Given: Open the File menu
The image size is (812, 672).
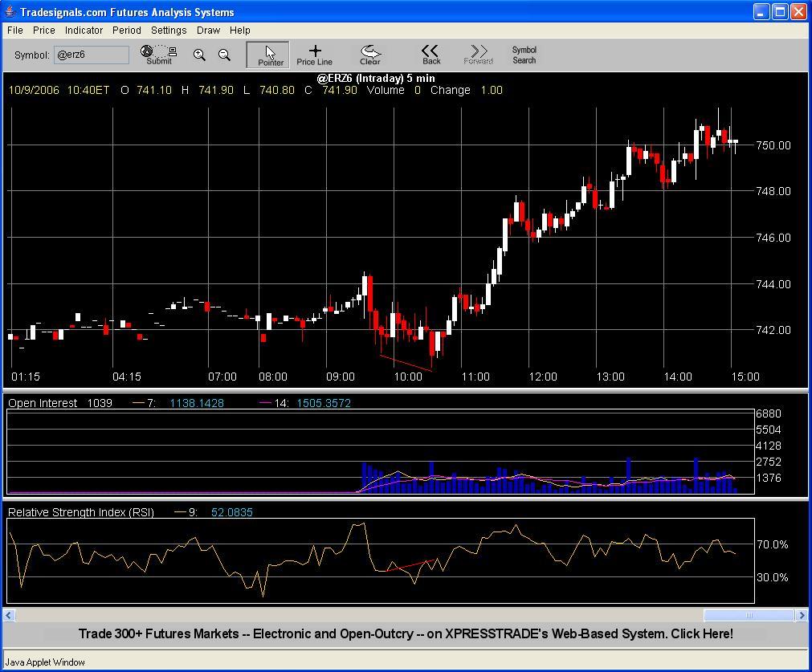Looking at the screenshot, I should [15, 30].
